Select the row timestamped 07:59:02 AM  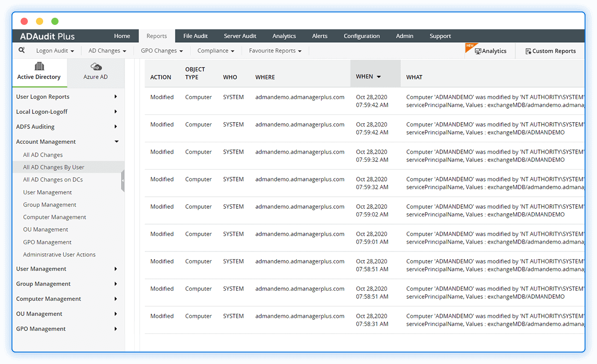[x=364, y=210]
